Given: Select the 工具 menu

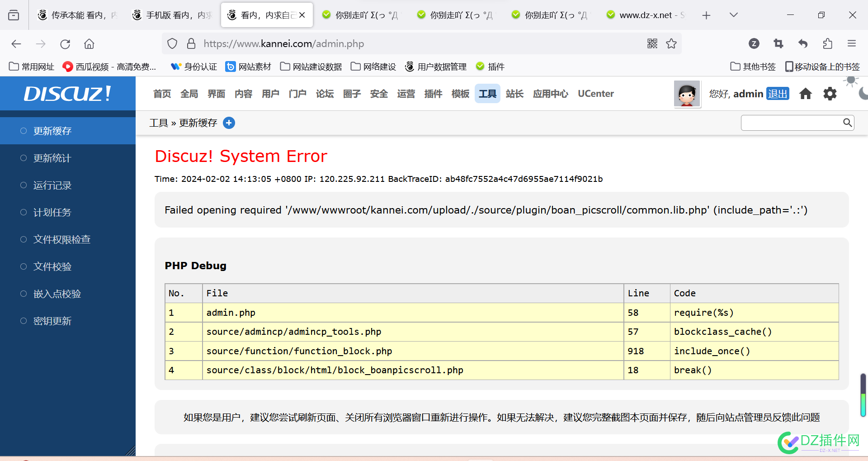Looking at the screenshot, I should (488, 94).
